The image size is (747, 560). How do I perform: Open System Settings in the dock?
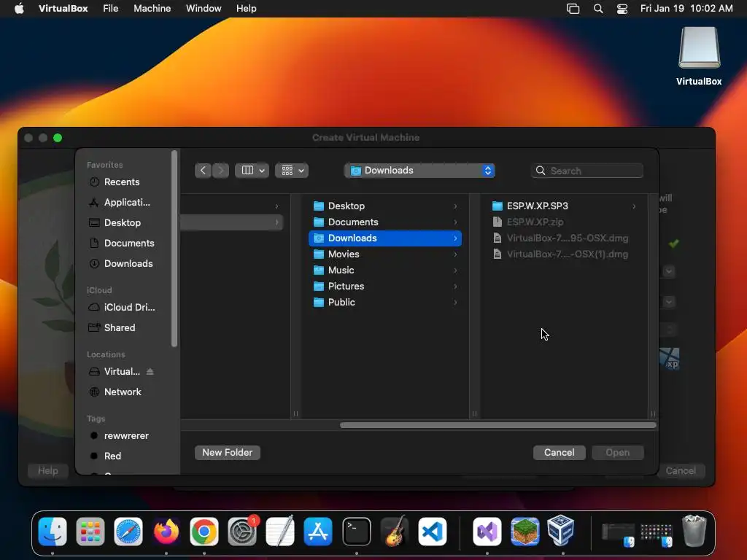[x=242, y=532]
